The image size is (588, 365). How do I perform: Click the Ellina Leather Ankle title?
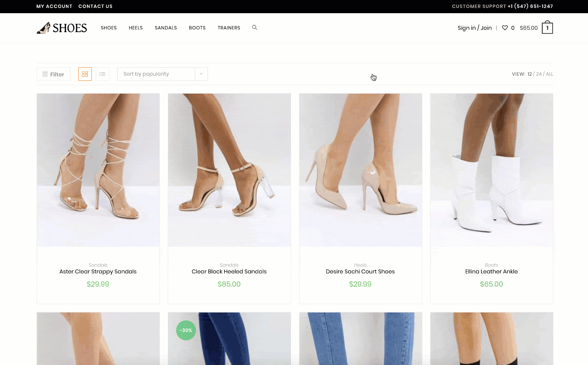491,271
